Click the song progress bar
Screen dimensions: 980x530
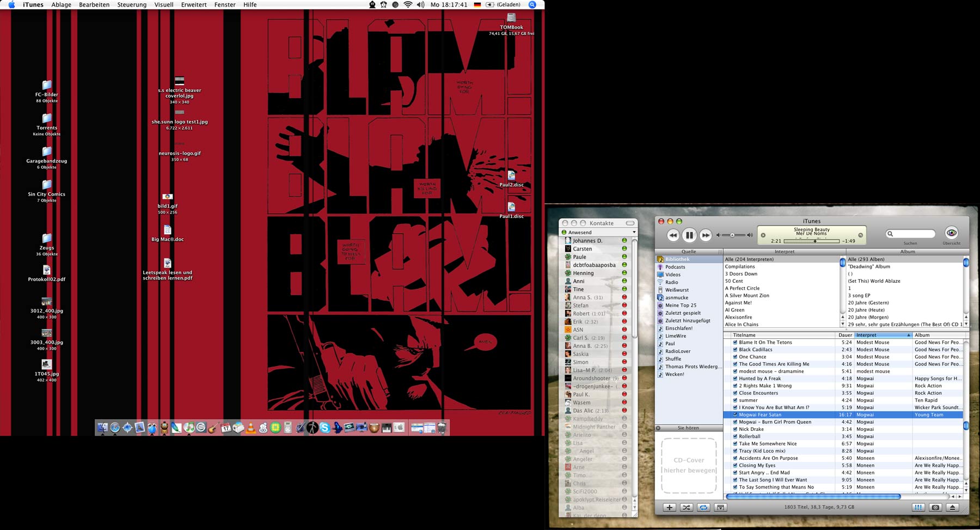pos(811,241)
